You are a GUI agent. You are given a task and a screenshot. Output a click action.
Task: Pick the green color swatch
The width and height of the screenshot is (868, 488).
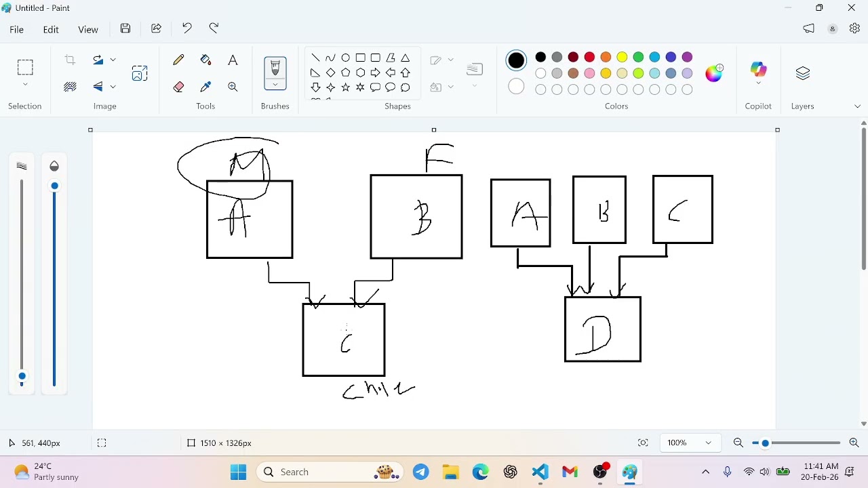(639, 57)
